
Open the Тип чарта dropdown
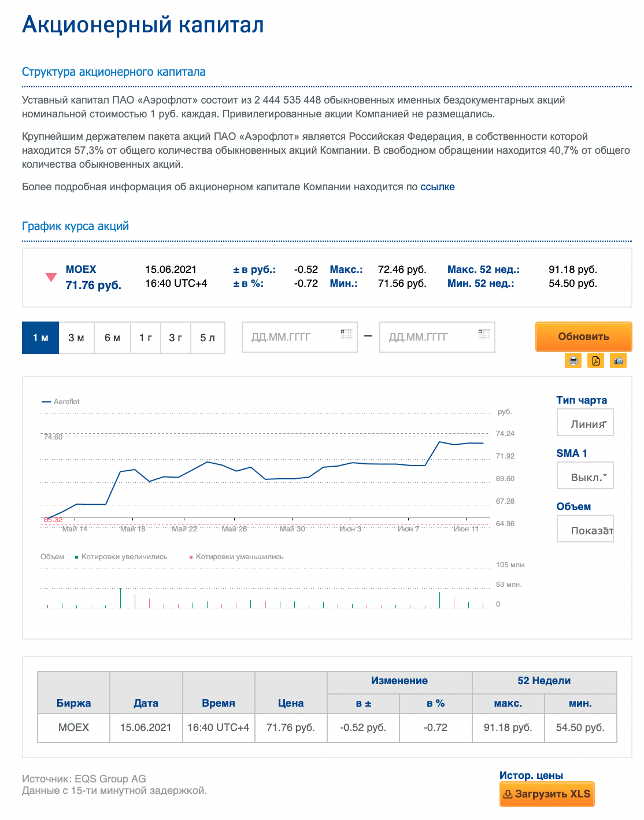click(x=584, y=423)
